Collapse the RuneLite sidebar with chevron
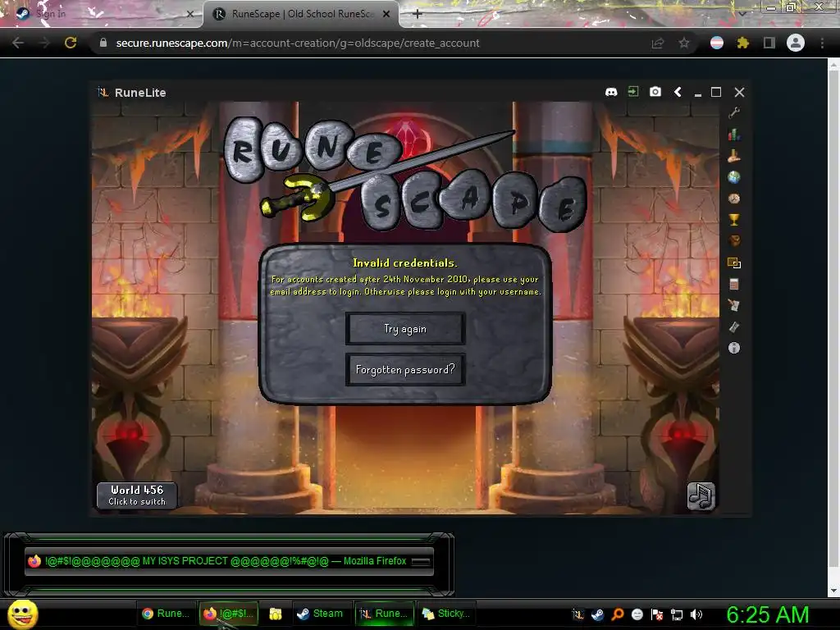840x630 pixels. pyautogui.click(x=678, y=92)
